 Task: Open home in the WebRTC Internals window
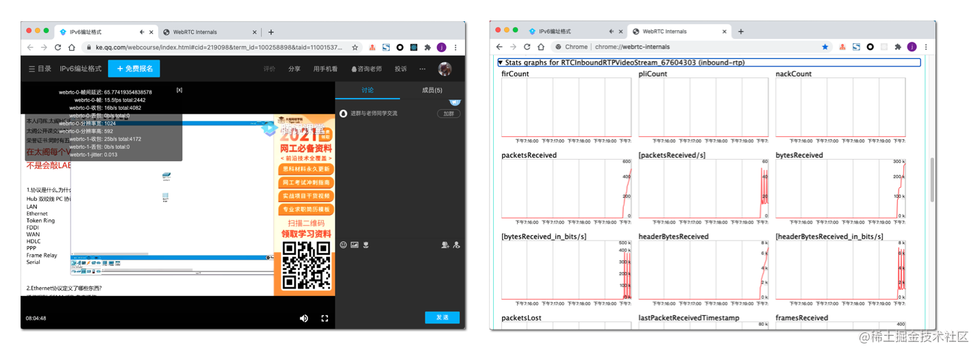tap(541, 47)
